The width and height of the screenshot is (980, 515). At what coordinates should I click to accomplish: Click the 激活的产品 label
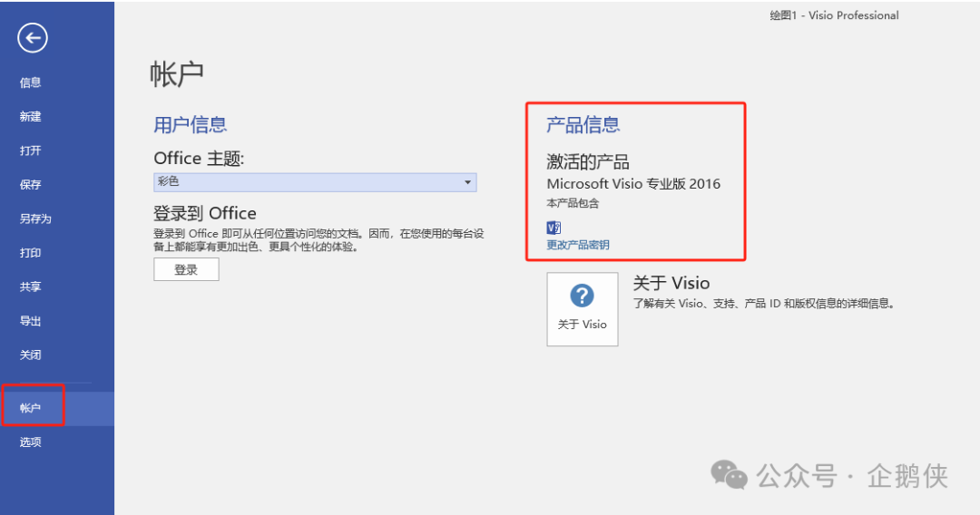pyautogui.click(x=588, y=162)
